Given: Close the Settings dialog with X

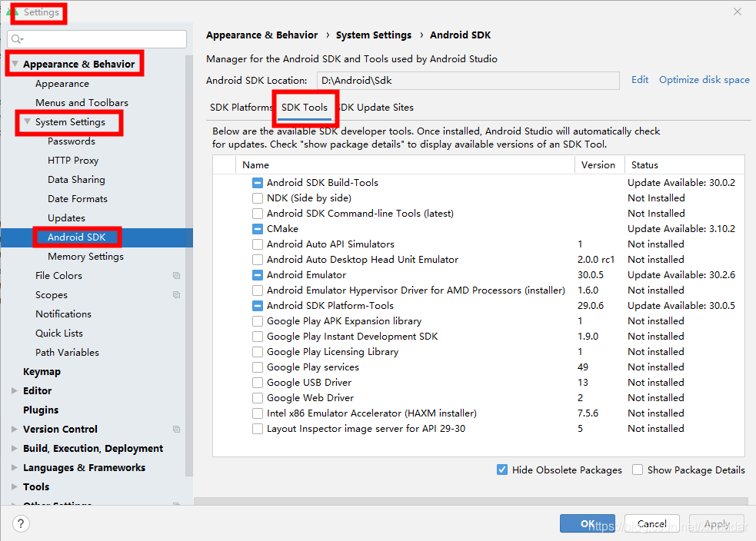Looking at the screenshot, I should click(x=738, y=12).
